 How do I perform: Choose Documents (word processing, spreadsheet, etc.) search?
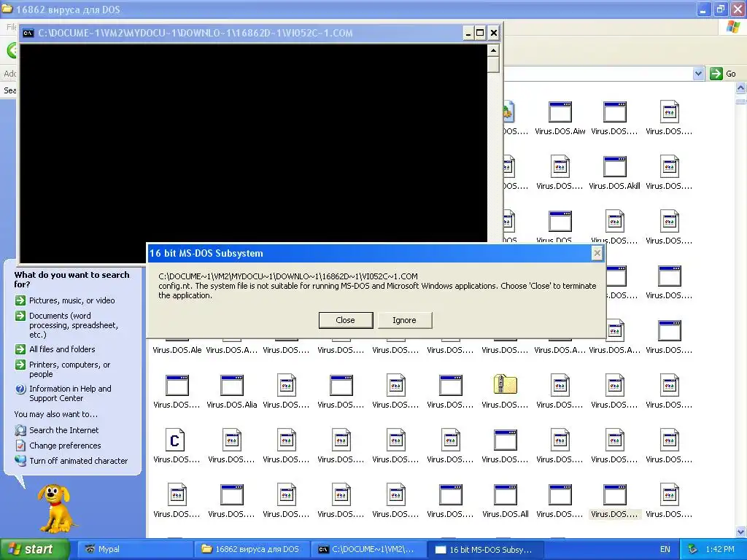74,324
